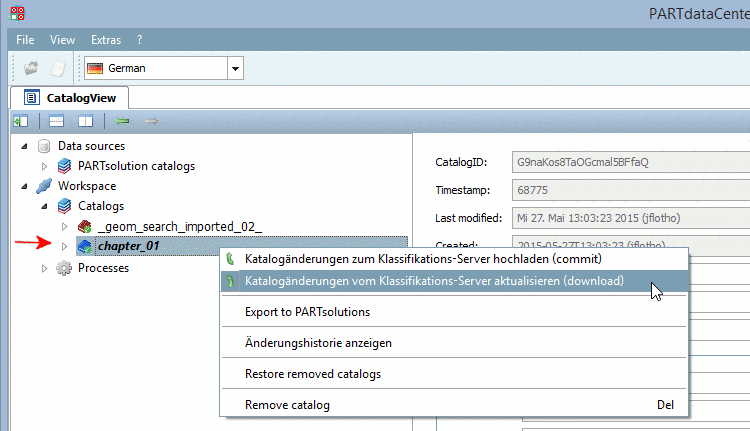
Task: Click the Data sources database icon
Action: [44, 146]
